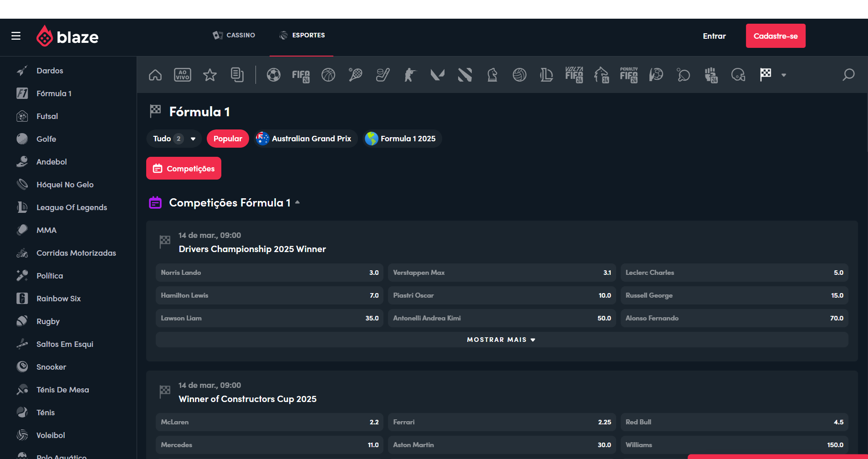Open Winner of Constructors Cup 2025
Viewport: 868px width, 459px height.
point(248,399)
